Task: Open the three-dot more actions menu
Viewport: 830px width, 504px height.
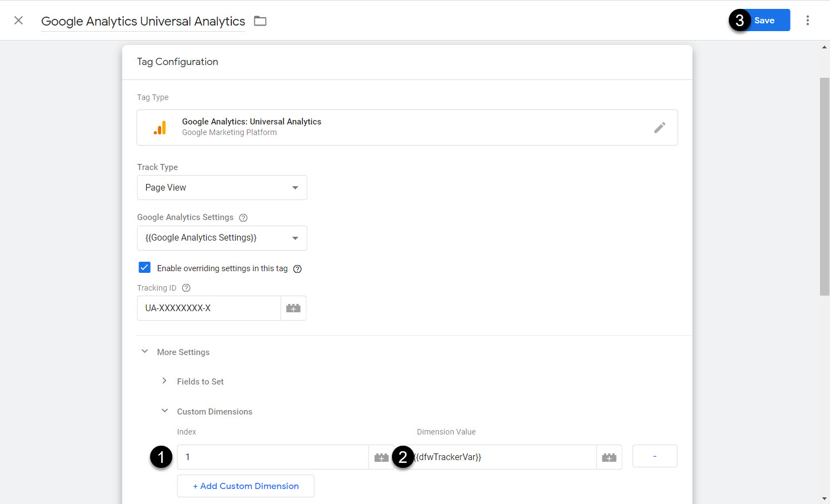Action: click(x=807, y=21)
